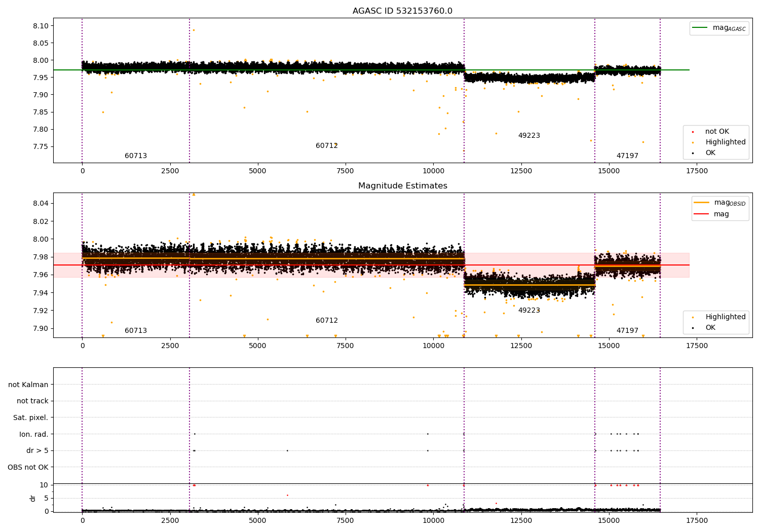Click the 8.04 y-axis tick label
This screenshot has height=532, width=760.
41,204
